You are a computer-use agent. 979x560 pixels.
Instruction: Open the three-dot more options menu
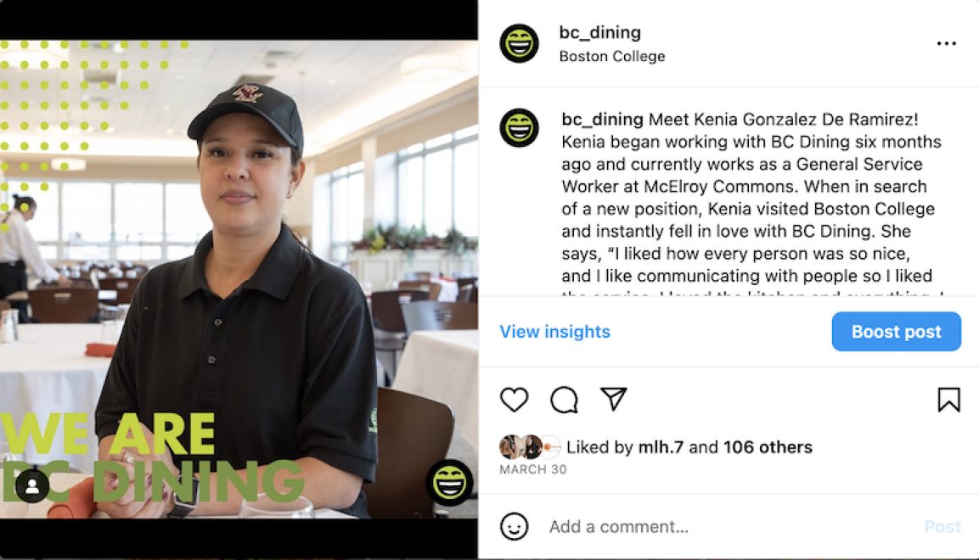[947, 43]
